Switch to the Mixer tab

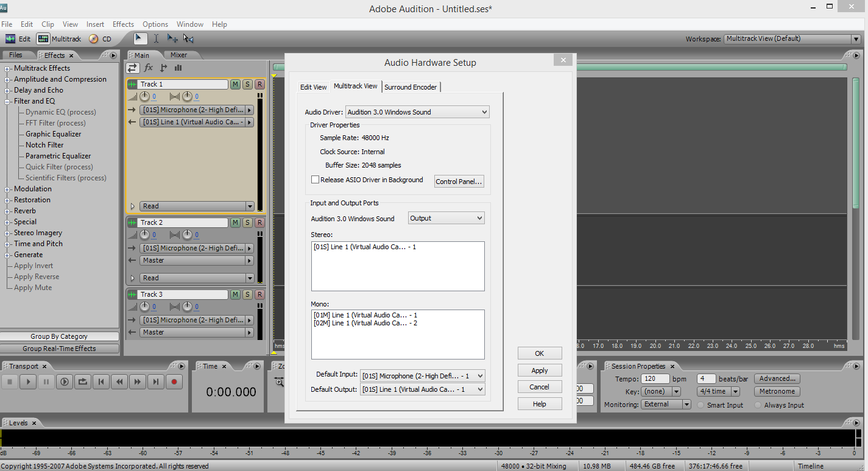coord(178,55)
